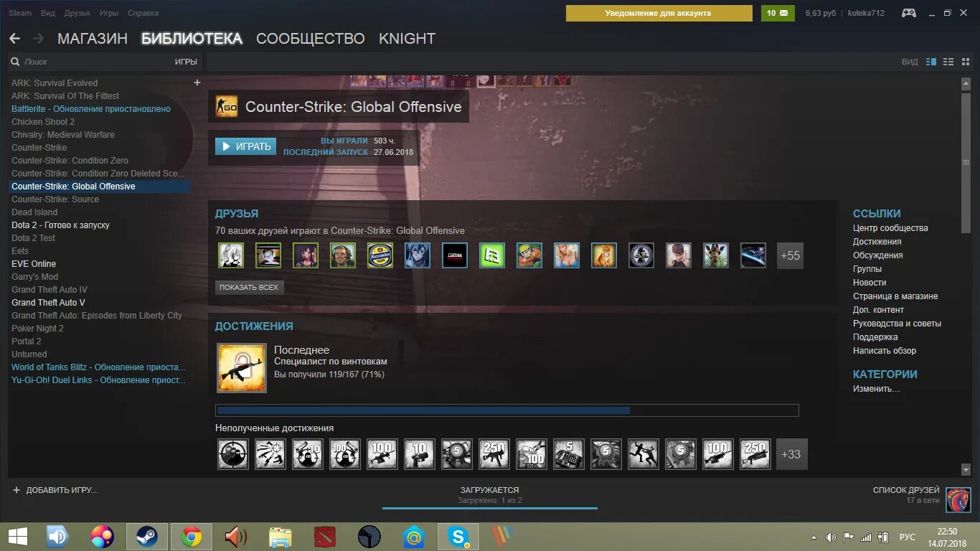Go to the СООБЩЕСТВО tab
980x551 pixels.
(311, 39)
